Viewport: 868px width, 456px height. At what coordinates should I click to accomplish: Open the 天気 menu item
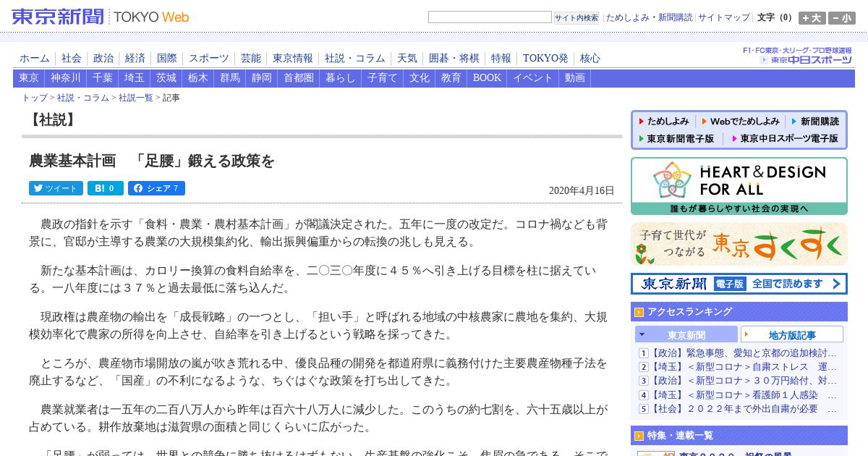(407, 59)
